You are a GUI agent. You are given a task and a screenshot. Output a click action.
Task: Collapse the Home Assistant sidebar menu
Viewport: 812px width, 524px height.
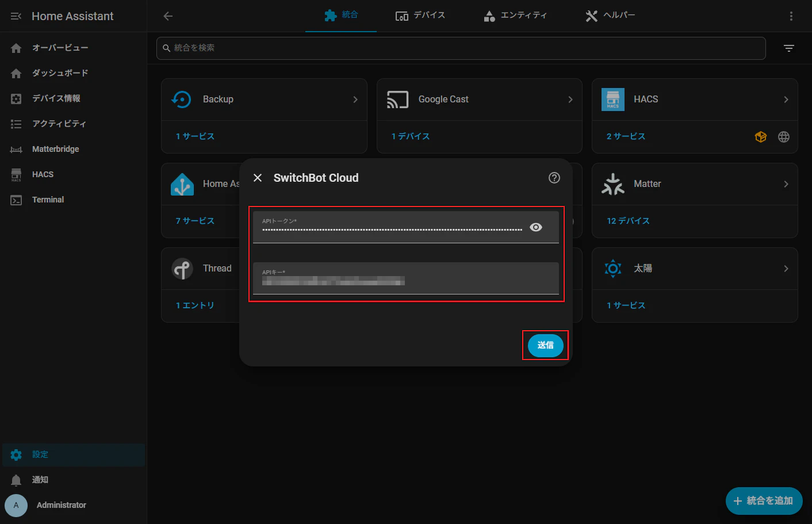tap(16, 16)
